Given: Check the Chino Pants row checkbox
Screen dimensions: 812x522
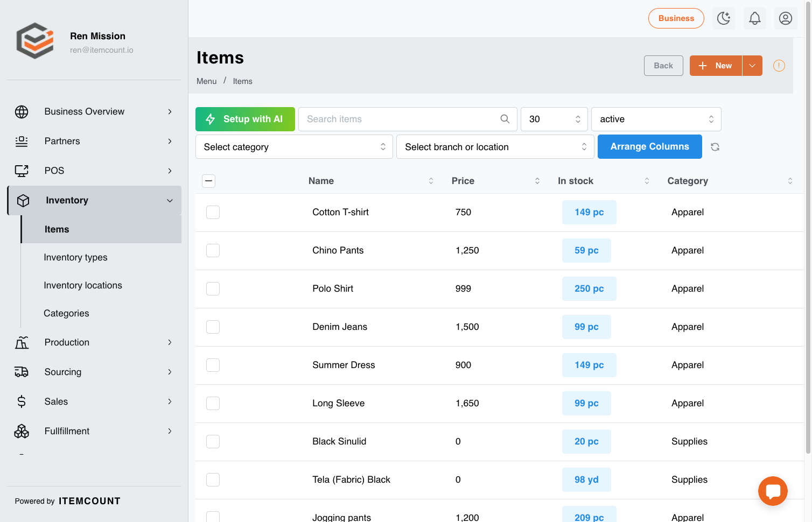Looking at the screenshot, I should [x=213, y=251].
